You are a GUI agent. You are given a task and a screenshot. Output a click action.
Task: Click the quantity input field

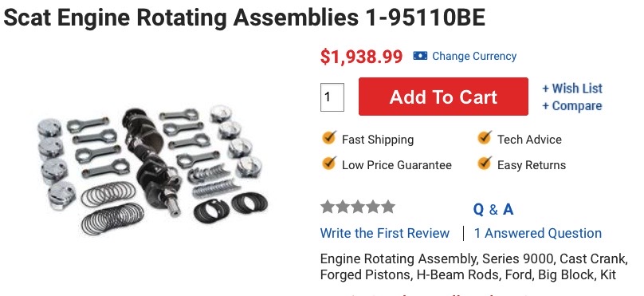pos(332,97)
